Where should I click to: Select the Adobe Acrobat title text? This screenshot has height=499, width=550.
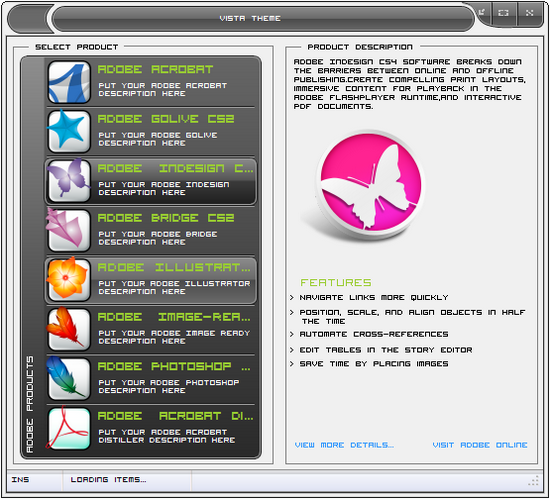[155, 69]
